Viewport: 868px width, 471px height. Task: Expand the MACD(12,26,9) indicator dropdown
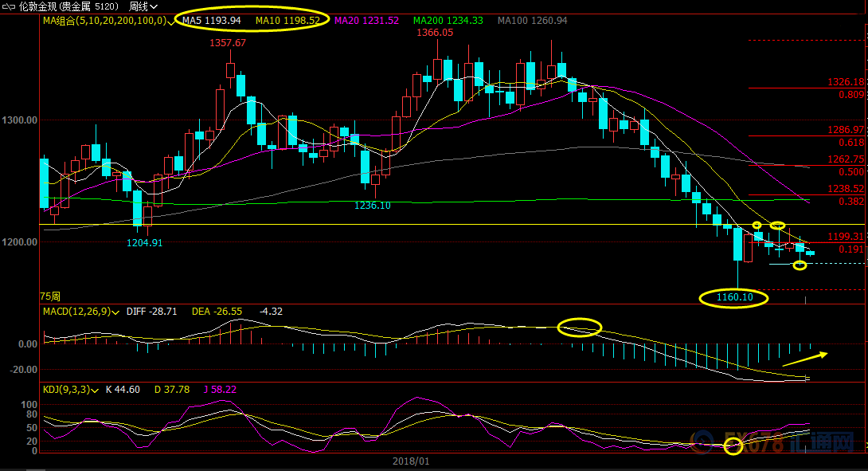pos(117,312)
